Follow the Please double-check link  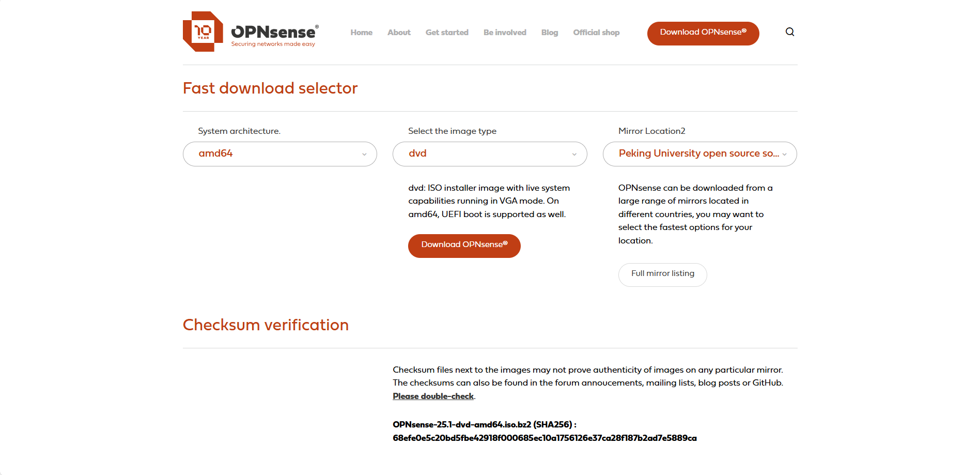[x=433, y=396]
